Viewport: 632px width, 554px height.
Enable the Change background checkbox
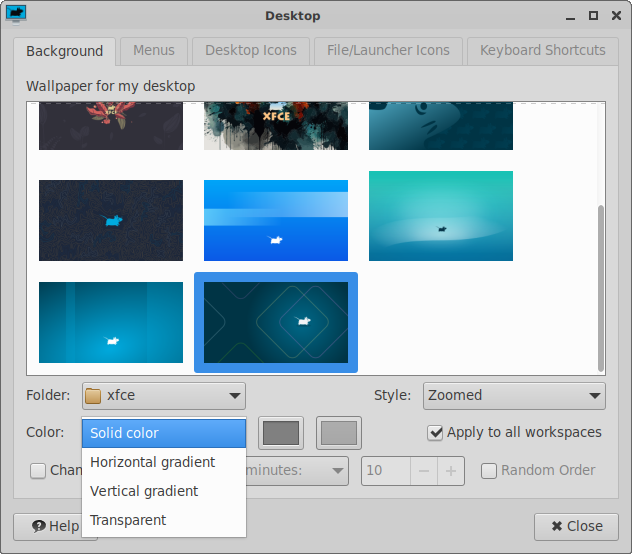tap(38, 471)
